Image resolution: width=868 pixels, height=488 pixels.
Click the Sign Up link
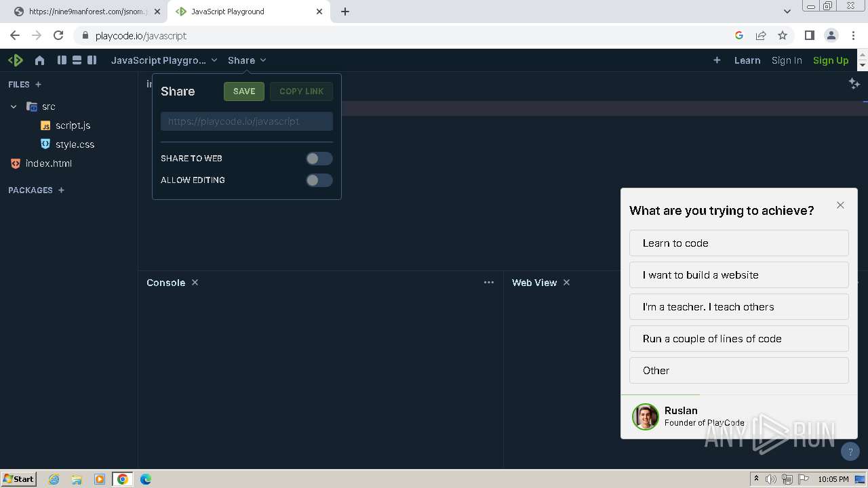pos(831,60)
